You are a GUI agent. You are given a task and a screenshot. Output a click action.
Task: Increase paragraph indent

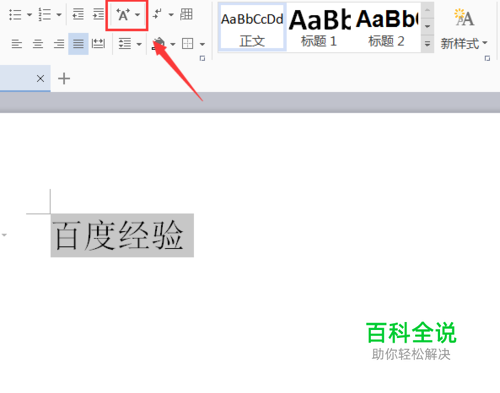[98, 15]
